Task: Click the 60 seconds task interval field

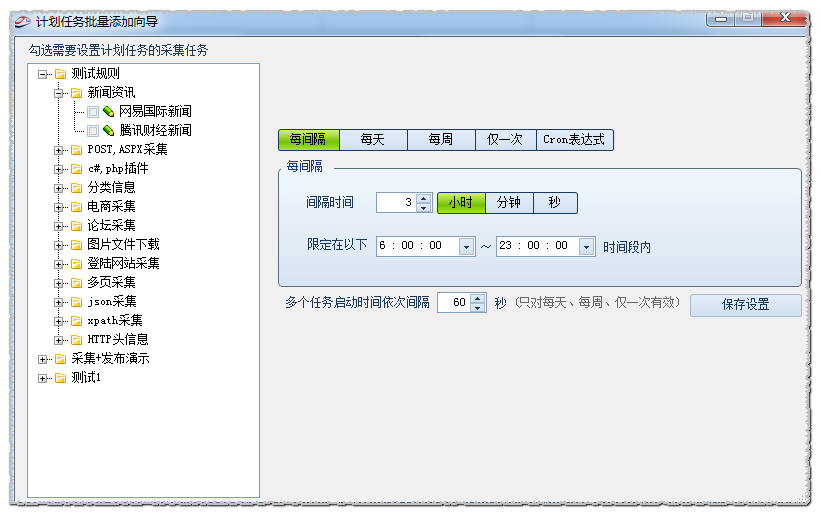Action: 454,303
